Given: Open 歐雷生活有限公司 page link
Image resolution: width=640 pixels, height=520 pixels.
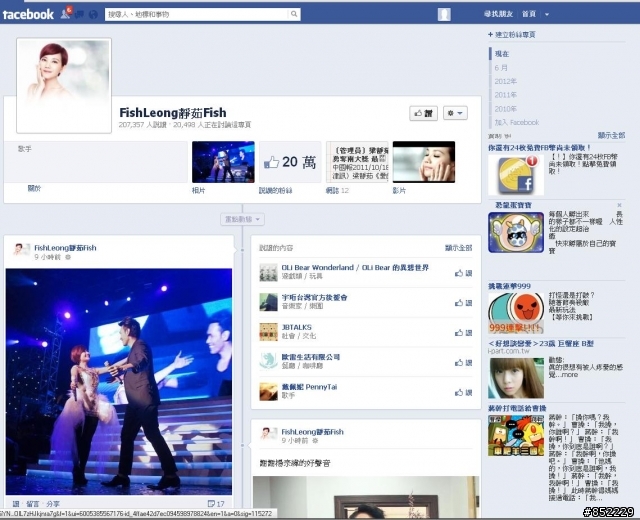Looking at the screenshot, I should pyautogui.click(x=311, y=357).
